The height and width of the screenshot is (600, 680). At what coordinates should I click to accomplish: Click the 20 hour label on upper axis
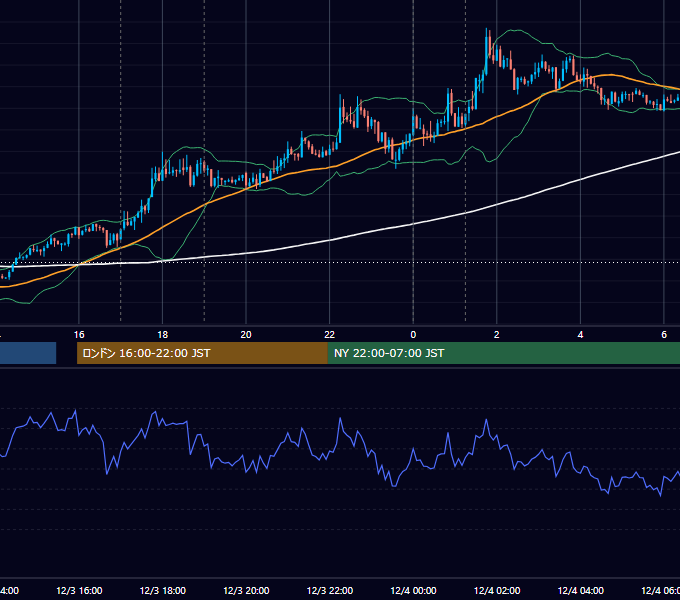246,335
